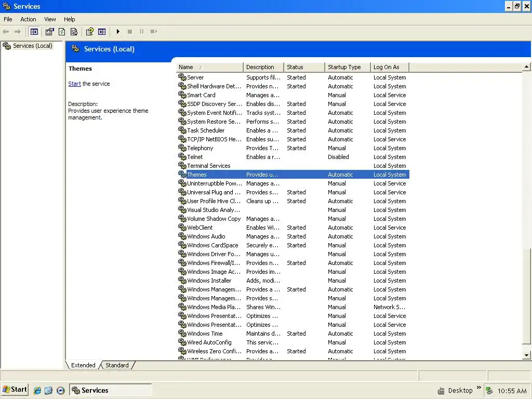Select the Shell Hardware Detection service row

coord(293,86)
